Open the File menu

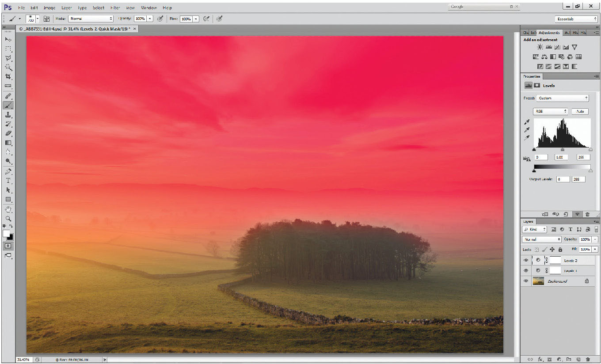pos(21,8)
